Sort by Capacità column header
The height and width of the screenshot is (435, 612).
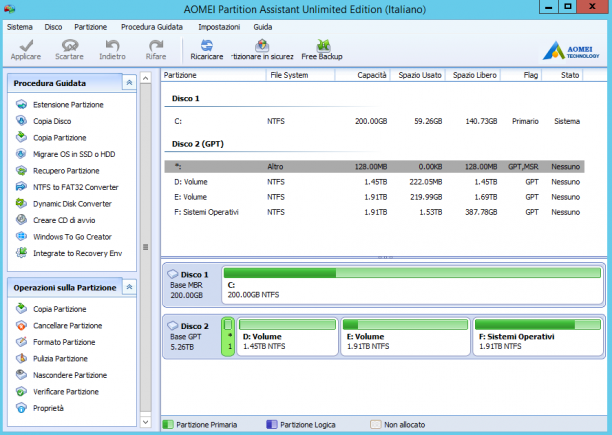click(x=362, y=75)
